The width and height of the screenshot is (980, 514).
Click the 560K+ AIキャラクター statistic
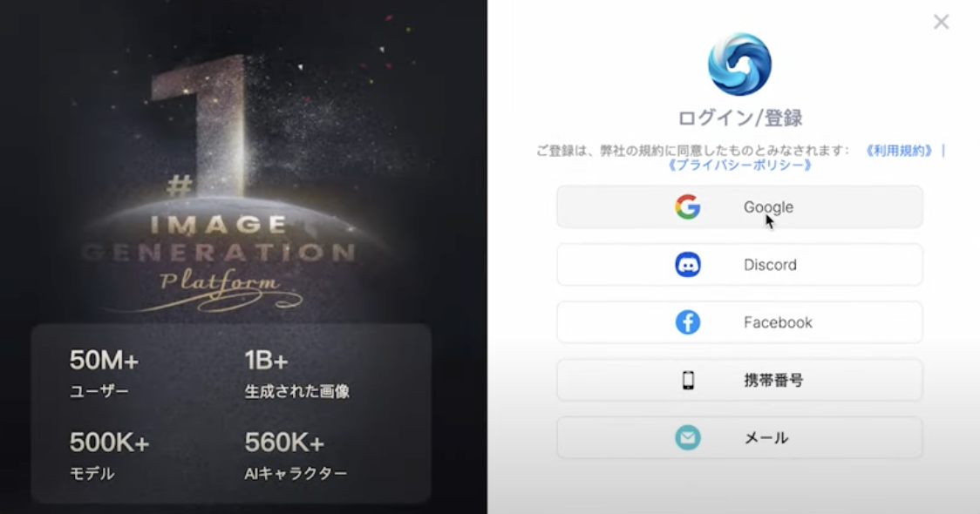pos(296,456)
